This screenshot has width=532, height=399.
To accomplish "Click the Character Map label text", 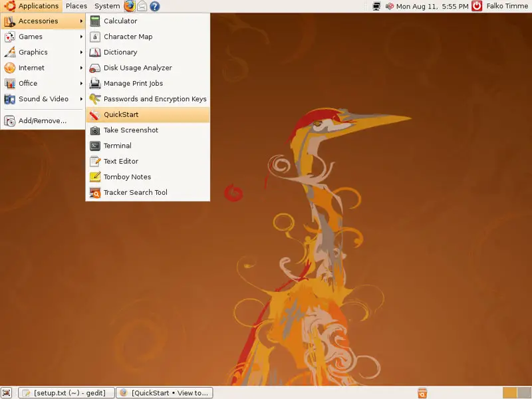I will (x=128, y=37).
